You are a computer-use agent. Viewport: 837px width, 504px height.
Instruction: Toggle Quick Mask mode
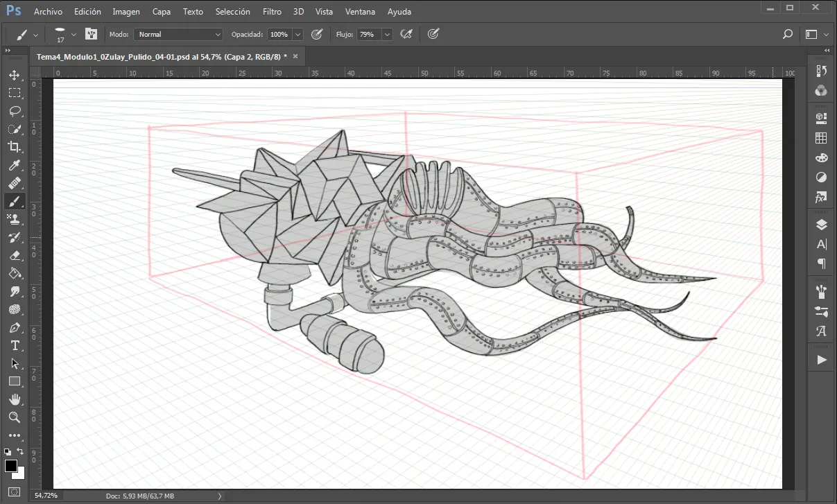[15, 492]
